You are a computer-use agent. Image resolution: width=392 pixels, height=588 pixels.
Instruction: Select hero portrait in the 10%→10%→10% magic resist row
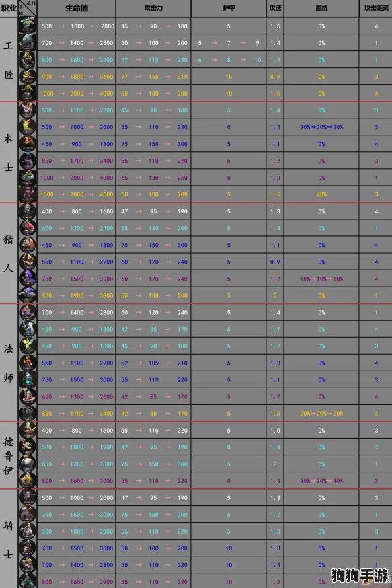pos(28,279)
